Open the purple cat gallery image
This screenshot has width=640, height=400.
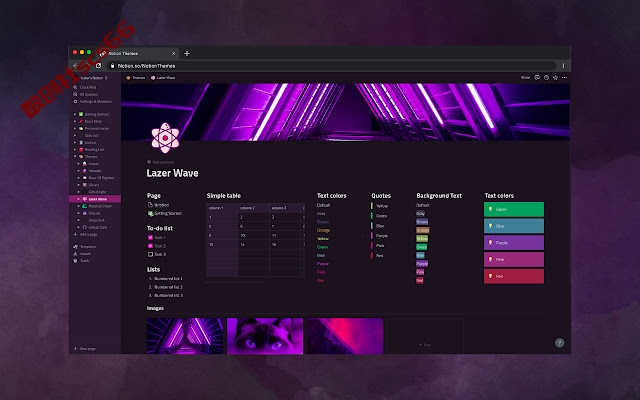pyautogui.click(x=265, y=336)
